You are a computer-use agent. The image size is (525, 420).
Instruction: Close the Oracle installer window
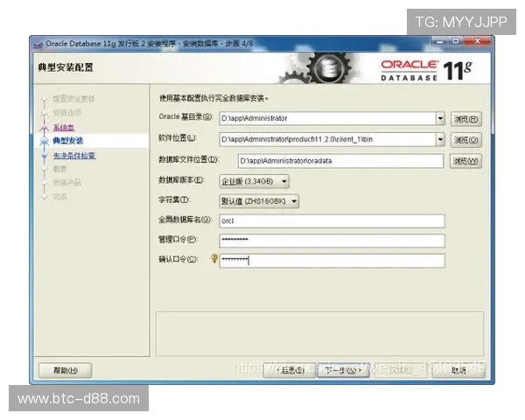point(478,41)
